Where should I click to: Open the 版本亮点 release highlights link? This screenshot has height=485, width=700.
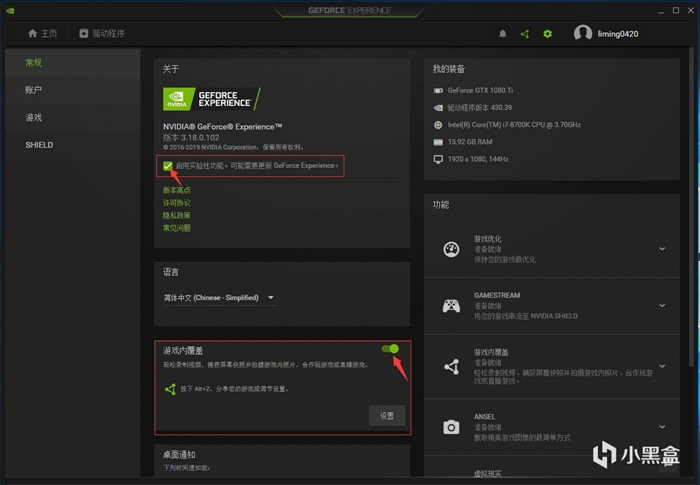tap(177, 190)
